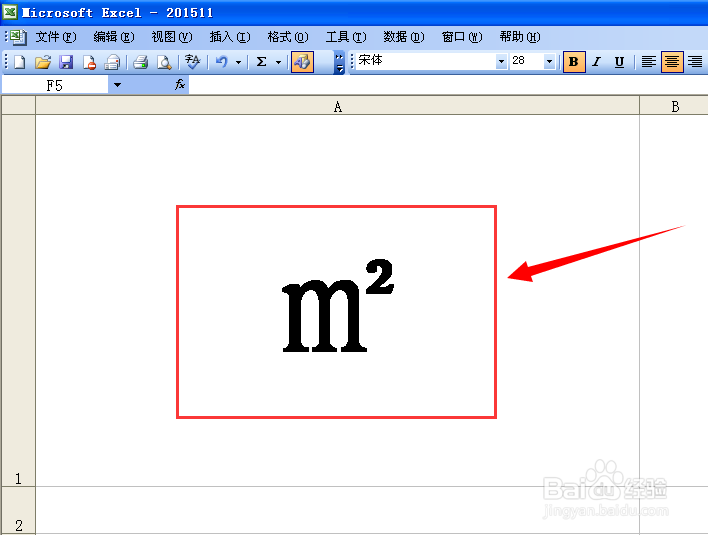Screen dimensions: 708x535
Task: Click the New workbook icon
Action: (x=19, y=62)
